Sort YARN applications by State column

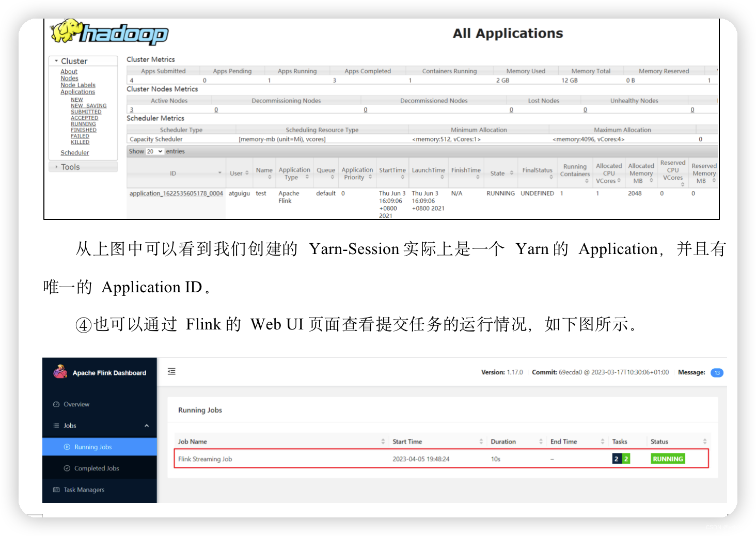pos(501,173)
